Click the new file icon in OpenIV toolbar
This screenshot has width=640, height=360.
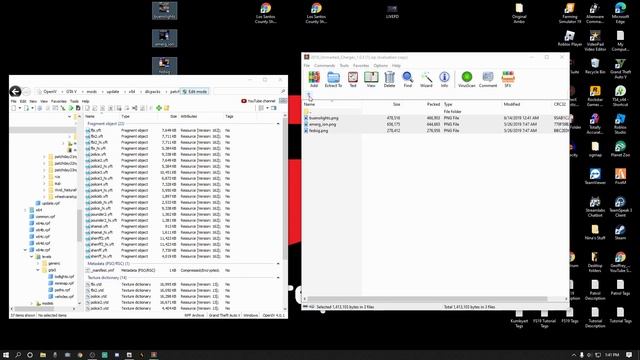(x=14, y=108)
